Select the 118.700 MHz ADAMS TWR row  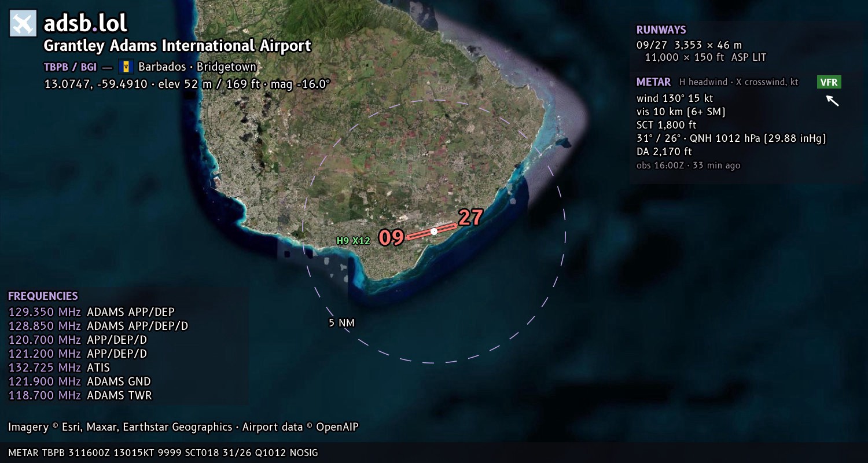point(80,396)
